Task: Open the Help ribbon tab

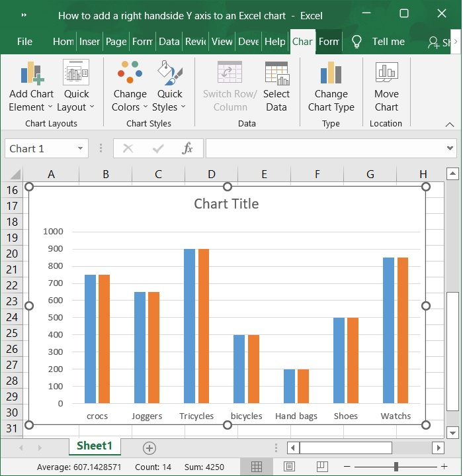Action: click(274, 42)
